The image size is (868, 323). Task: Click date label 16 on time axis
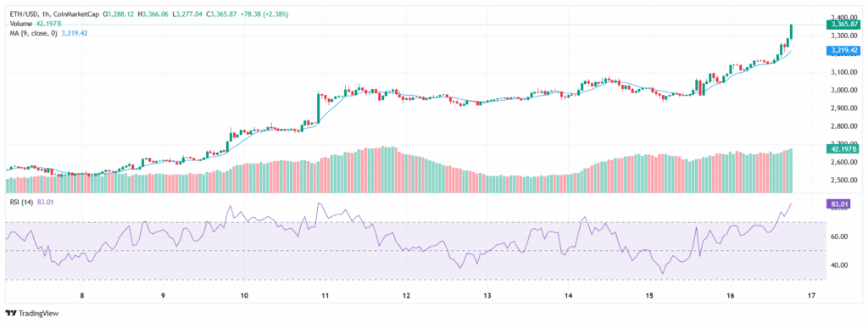[730, 296]
